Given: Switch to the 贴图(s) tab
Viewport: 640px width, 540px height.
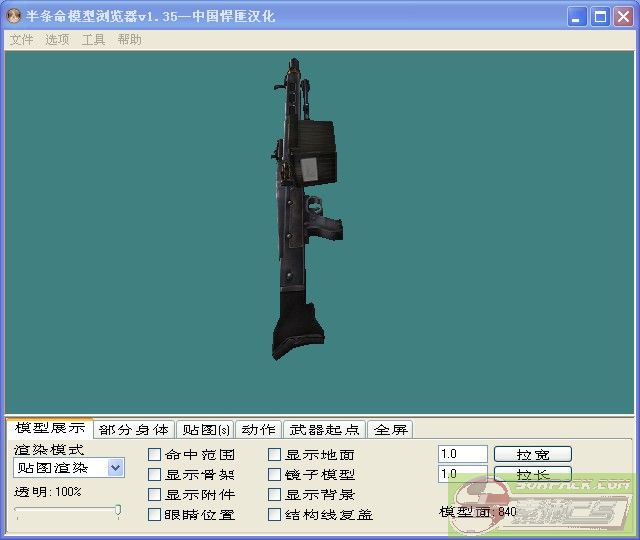Looking at the screenshot, I should coord(204,430).
